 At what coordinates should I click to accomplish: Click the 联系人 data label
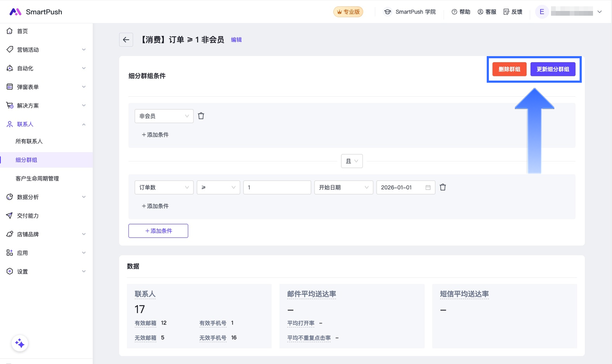[x=145, y=294]
